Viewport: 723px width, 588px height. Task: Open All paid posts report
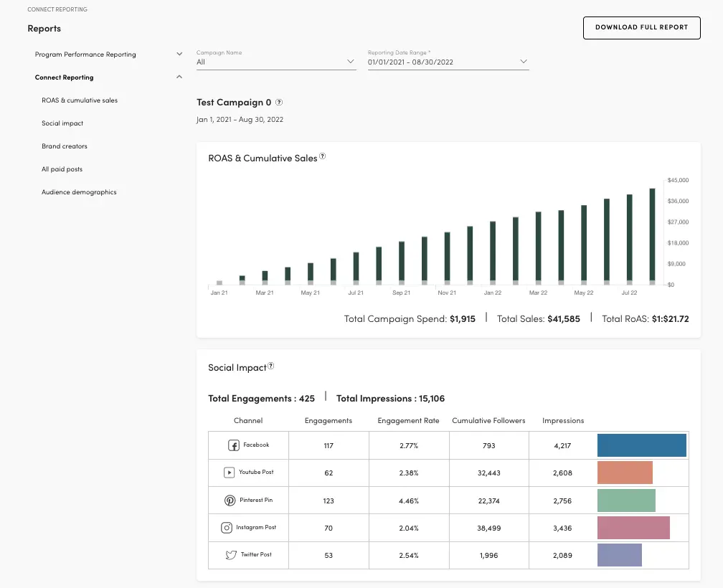click(62, 169)
